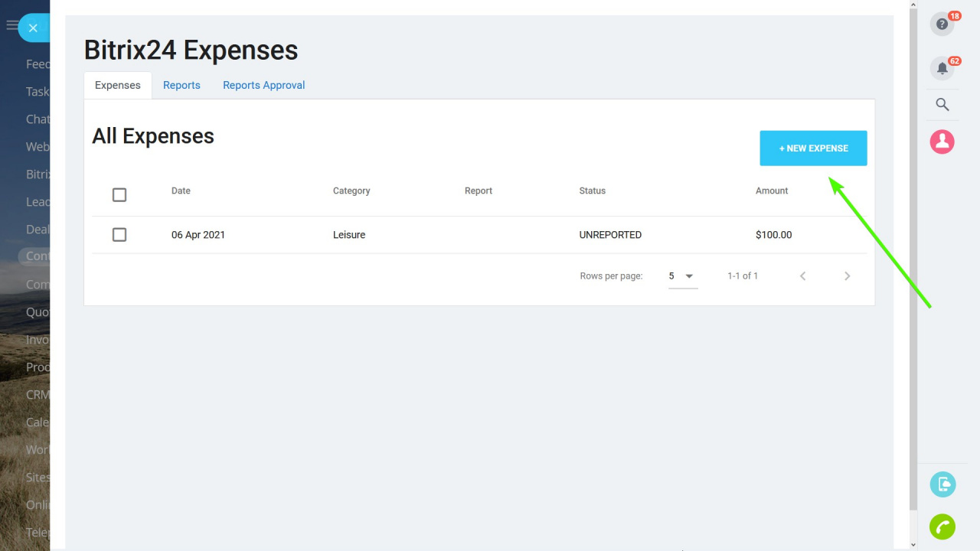Open the Reports Approval tab
Viewport: 980px width, 551px height.
264,85
